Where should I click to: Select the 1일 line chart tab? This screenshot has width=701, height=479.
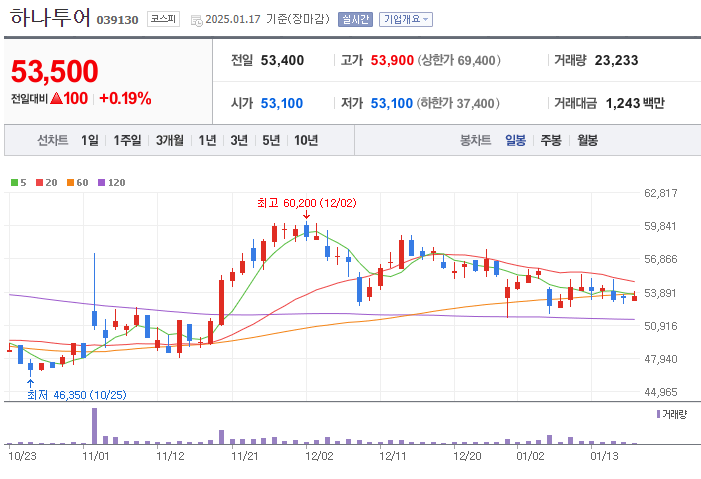click(90, 140)
